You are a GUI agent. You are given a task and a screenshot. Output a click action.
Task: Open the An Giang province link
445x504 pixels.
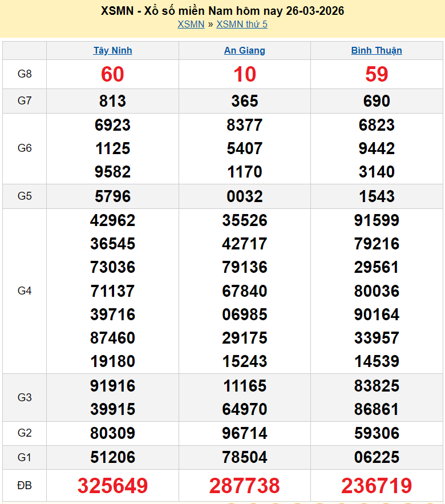pyautogui.click(x=244, y=50)
